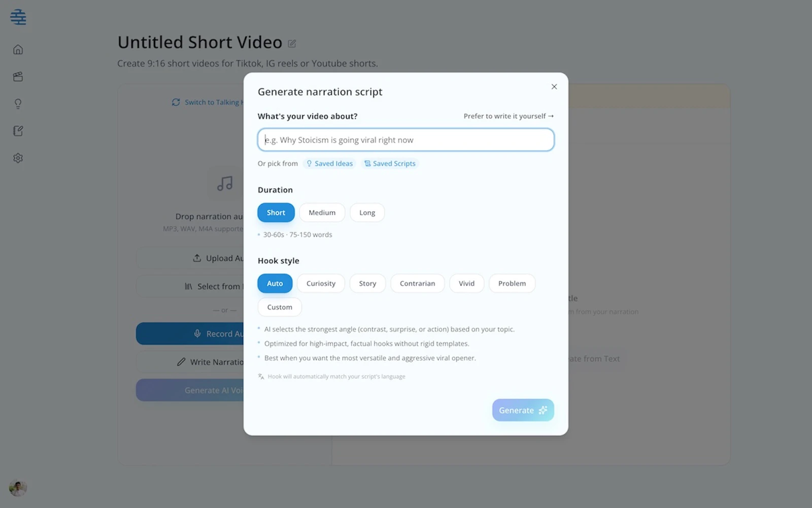Select Long duration
The height and width of the screenshot is (508, 812).
tap(367, 212)
